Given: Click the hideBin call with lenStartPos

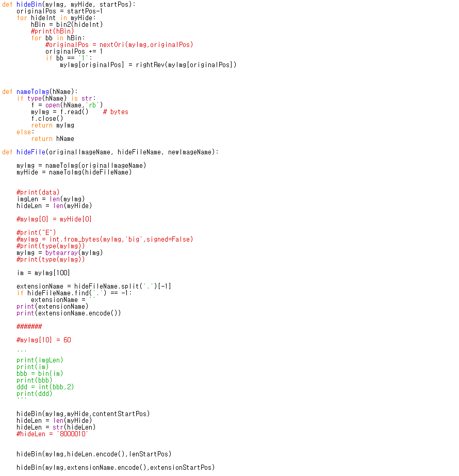Looking at the screenshot, I should click(94, 454).
